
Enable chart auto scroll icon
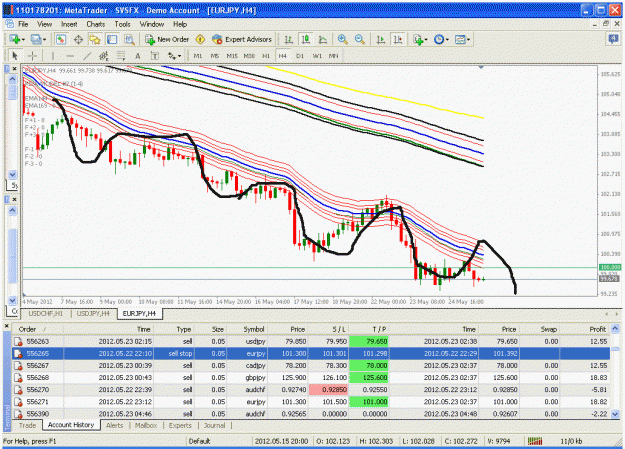[x=381, y=39]
